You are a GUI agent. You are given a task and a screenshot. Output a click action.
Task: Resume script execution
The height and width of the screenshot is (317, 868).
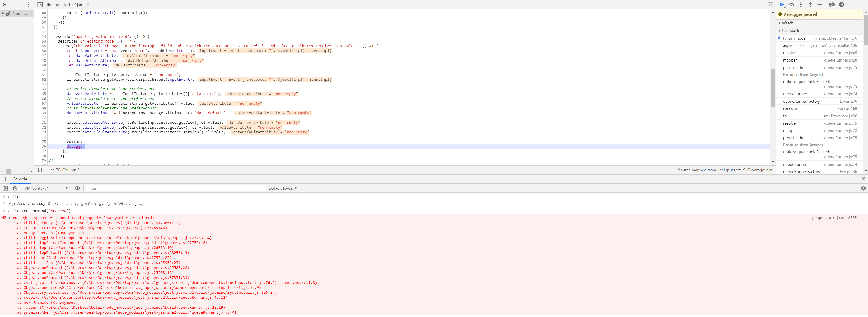(x=782, y=4)
